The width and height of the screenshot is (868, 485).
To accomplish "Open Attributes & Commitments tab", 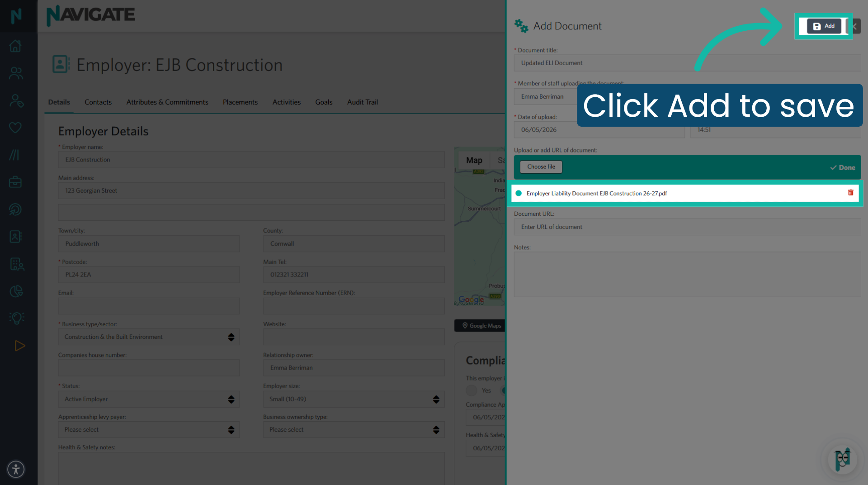I will pyautogui.click(x=167, y=102).
